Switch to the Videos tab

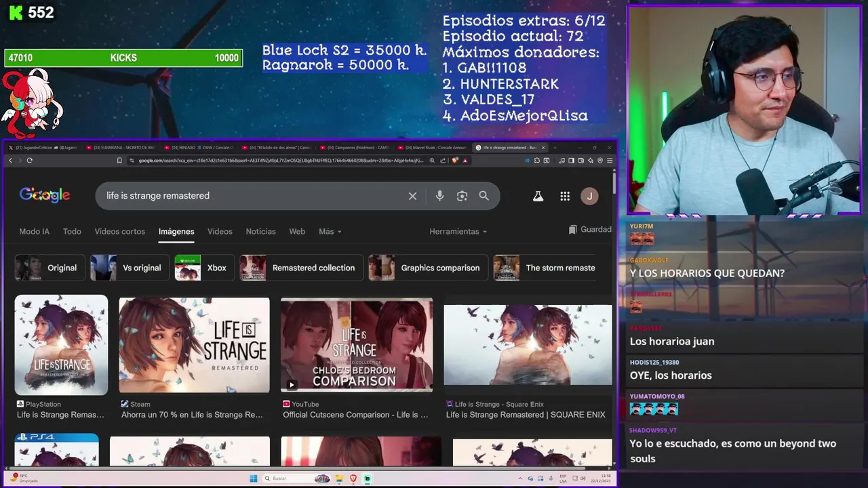(x=220, y=232)
